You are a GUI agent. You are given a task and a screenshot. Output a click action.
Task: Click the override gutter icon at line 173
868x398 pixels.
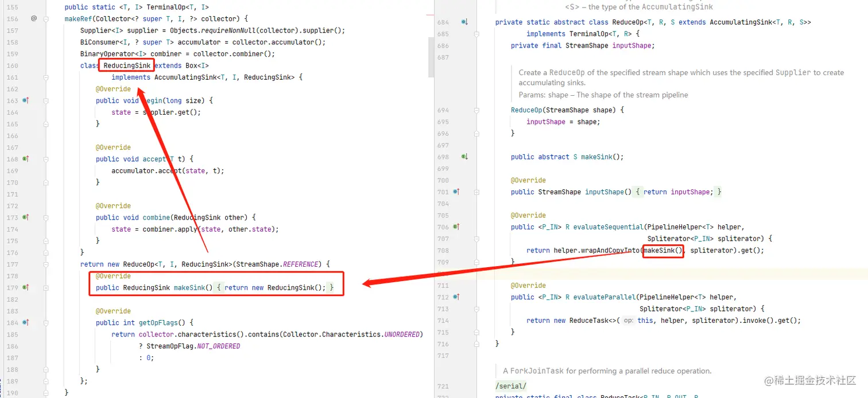25,217
